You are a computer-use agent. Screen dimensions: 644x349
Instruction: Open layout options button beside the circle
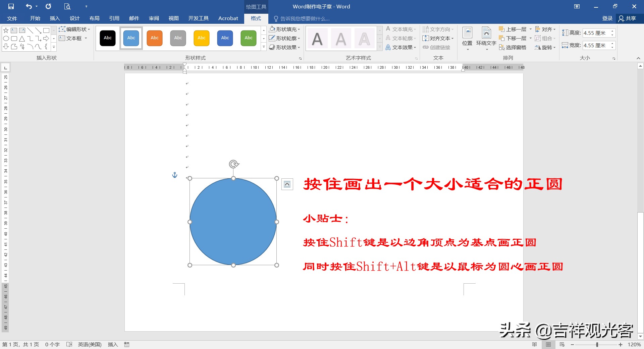[x=287, y=184]
